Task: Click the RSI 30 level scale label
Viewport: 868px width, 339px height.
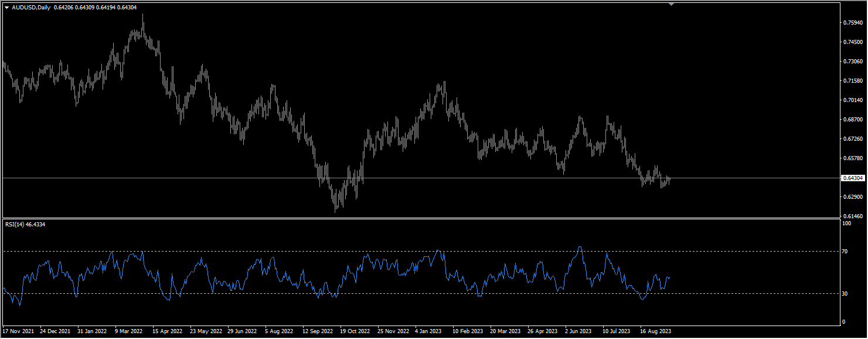Action: tap(845, 293)
